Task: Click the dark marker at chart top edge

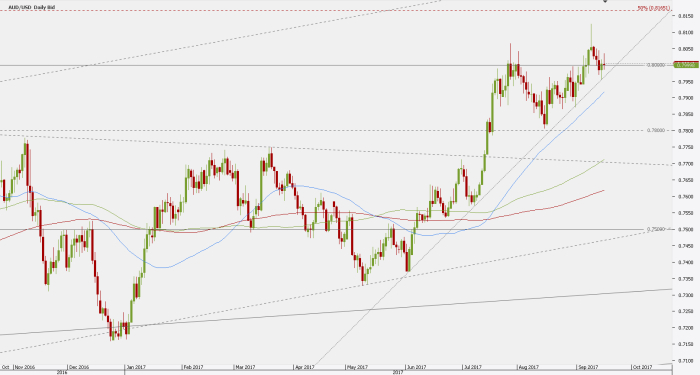Action: [x=605, y=1]
